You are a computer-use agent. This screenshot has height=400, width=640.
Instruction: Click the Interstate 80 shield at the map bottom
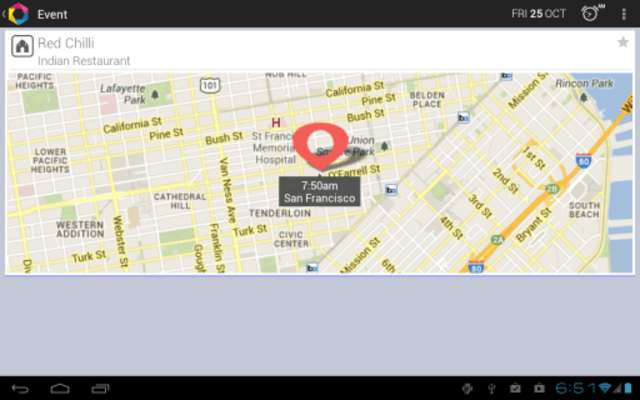(x=476, y=267)
